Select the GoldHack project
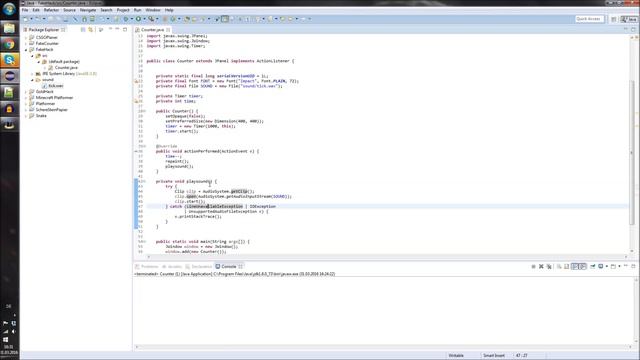Screen dimensions: 640x360 coord(44,92)
